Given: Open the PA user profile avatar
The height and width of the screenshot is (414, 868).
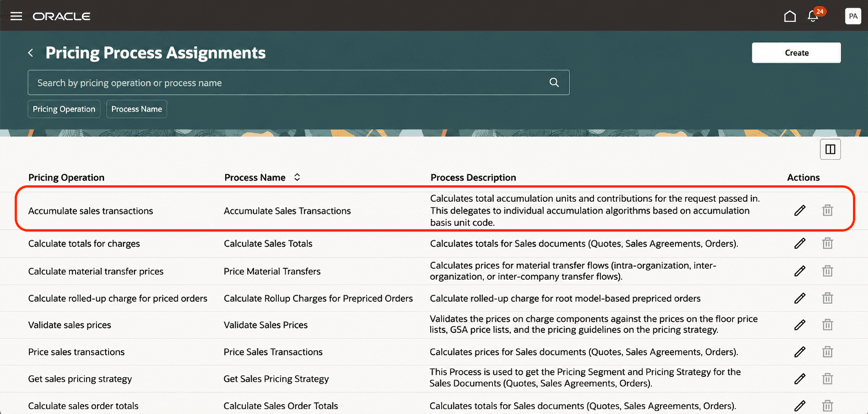Looking at the screenshot, I should 853,16.
